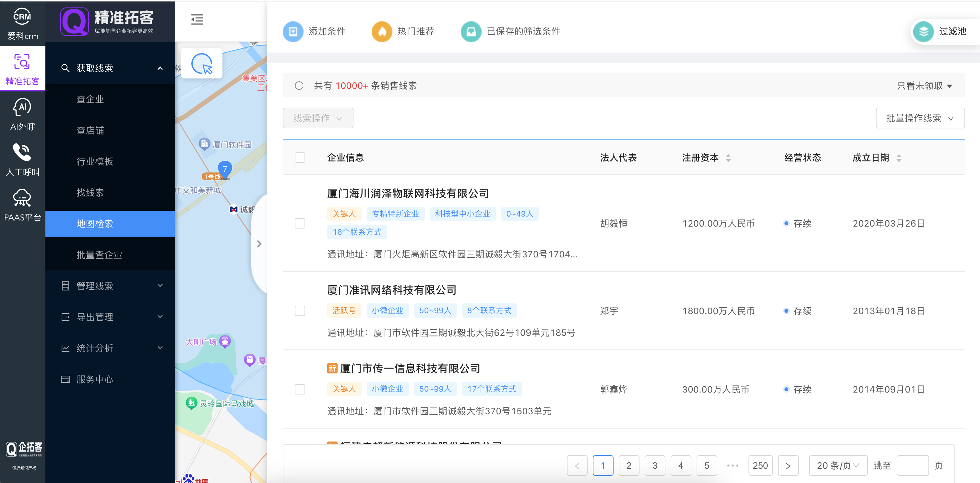This screenshot has height=483, width=980.
Task: Open the 只看未领取 dropdown
Action: pyautogui.click(x=924, y=86)
